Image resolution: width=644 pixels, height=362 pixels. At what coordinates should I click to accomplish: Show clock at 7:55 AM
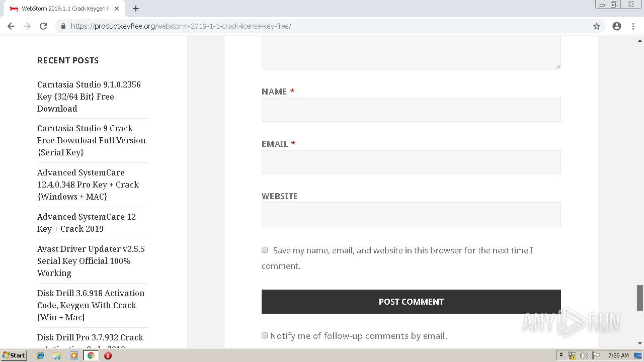(x=618, y=355)
